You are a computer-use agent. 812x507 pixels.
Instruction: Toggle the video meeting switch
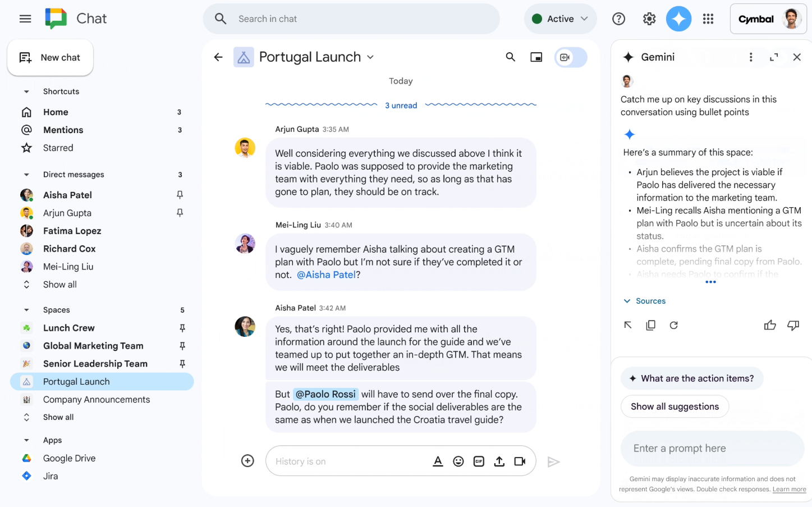(571, 57)
